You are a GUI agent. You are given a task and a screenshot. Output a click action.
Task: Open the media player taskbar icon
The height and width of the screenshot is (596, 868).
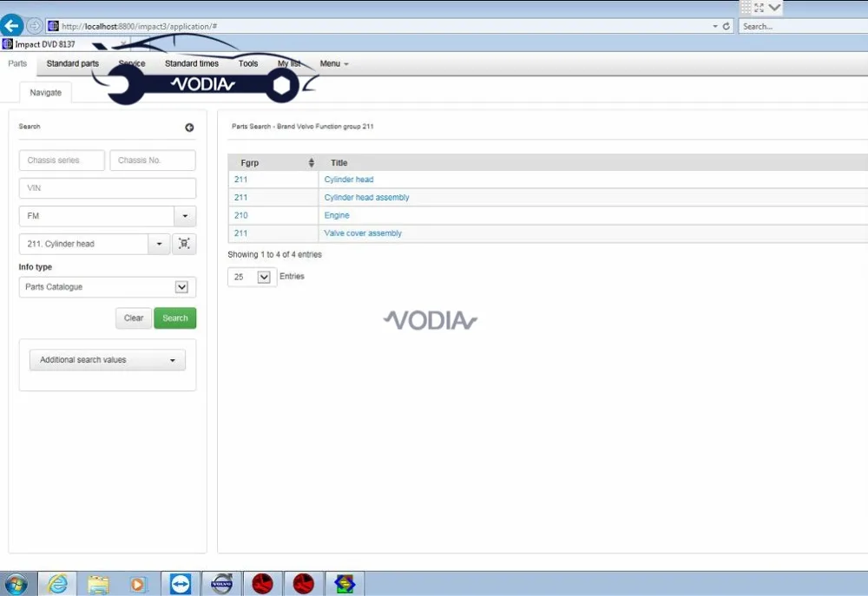coord(138,584)
